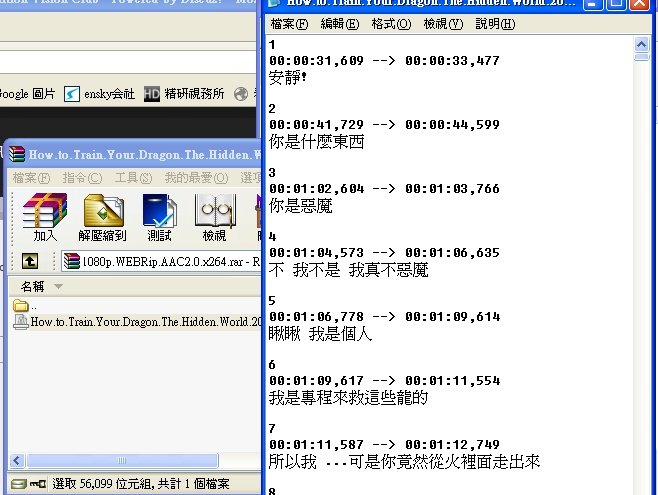Screen dimensions: 658x495
Task: Click subtitle line 你是惡魔
Action: 300,206
